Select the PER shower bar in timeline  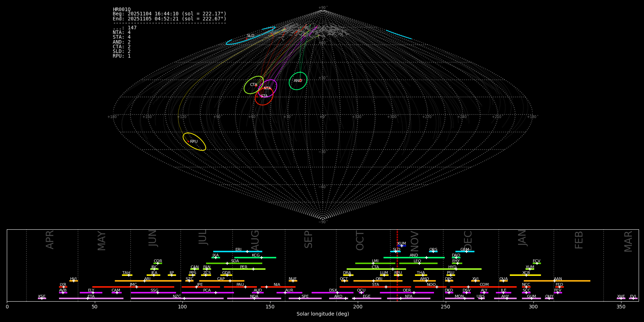244,269
